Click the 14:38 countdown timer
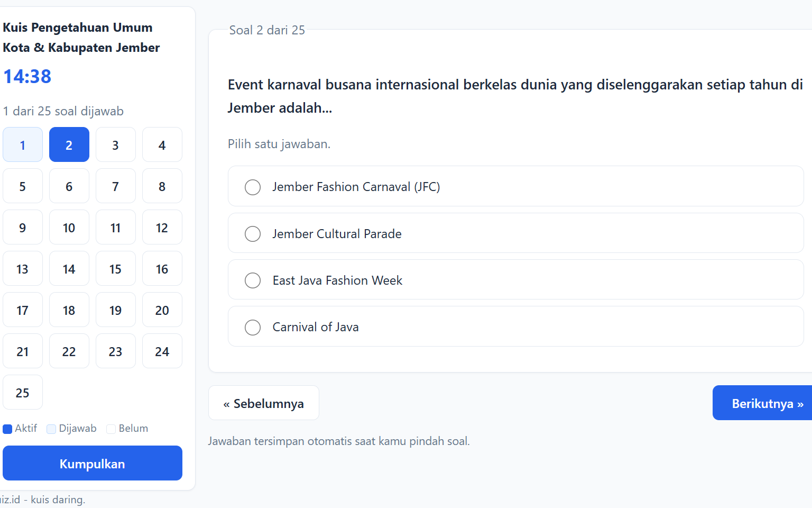 27,76
